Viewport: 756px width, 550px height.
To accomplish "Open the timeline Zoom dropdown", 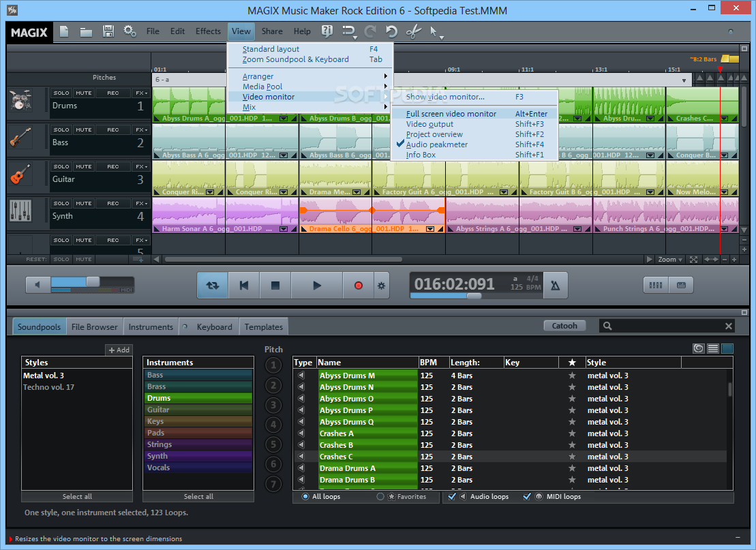I will click(x=670, y=260).
